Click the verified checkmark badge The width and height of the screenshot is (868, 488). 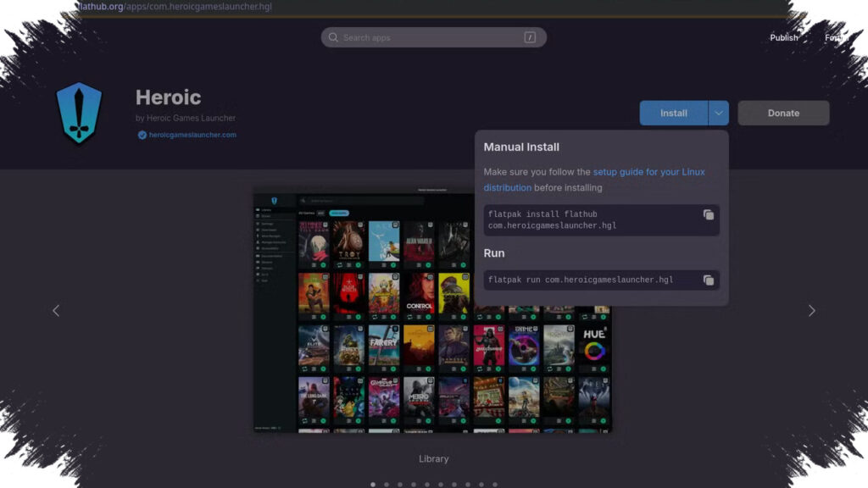point(142,135)
